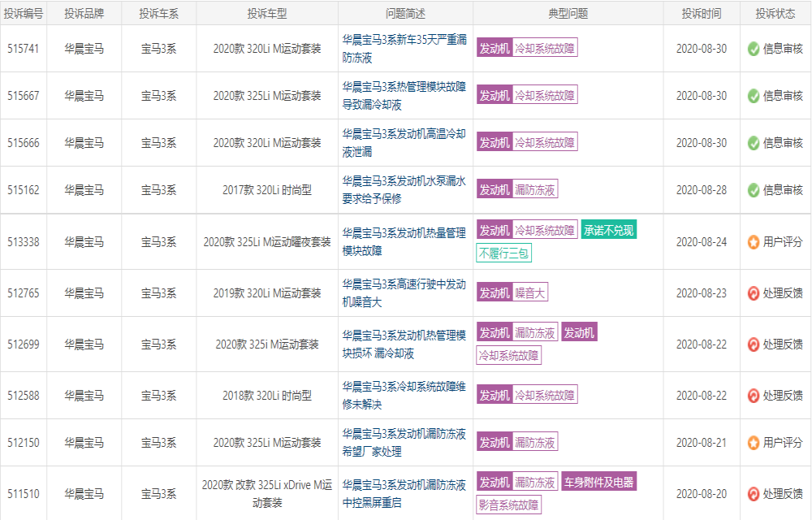The height and width of the screenshot is (520, 812).
Task: Click the 问题简述 column header
Action: click(405, 14)
